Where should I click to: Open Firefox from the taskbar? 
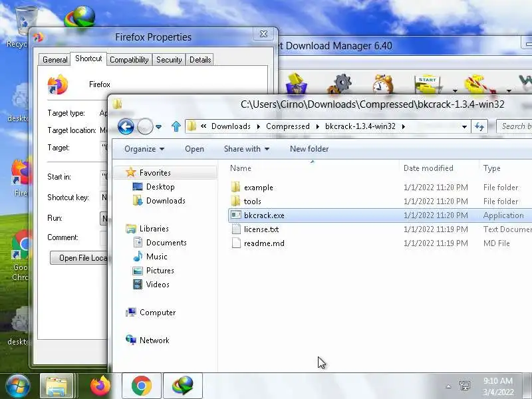(x=100, y=386)
